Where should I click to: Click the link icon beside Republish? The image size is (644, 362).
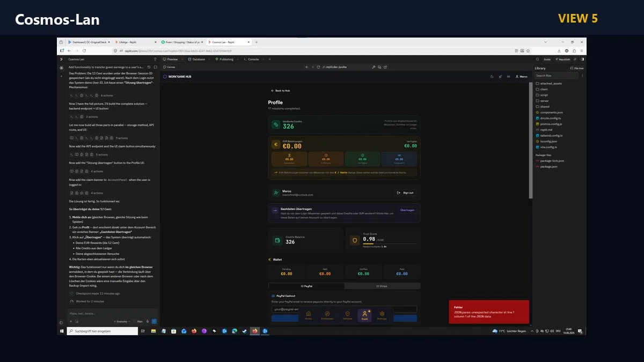(x=575, y=59)
